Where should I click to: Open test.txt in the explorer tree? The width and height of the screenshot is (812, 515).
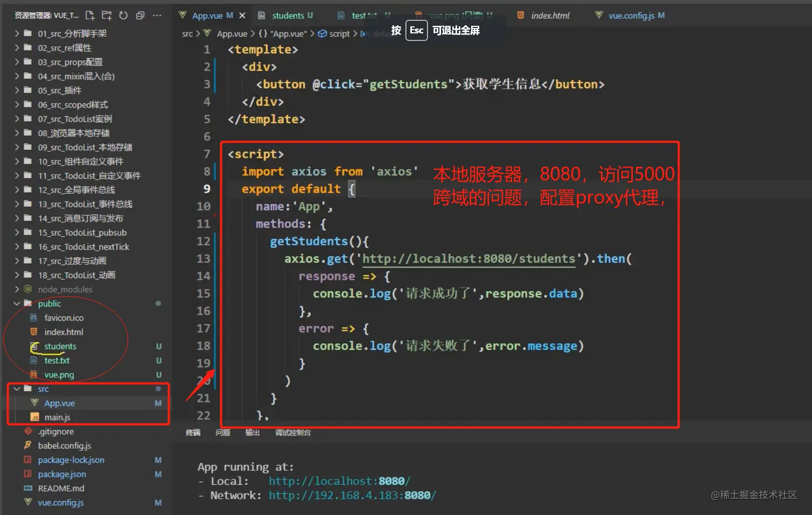(57, 361)
